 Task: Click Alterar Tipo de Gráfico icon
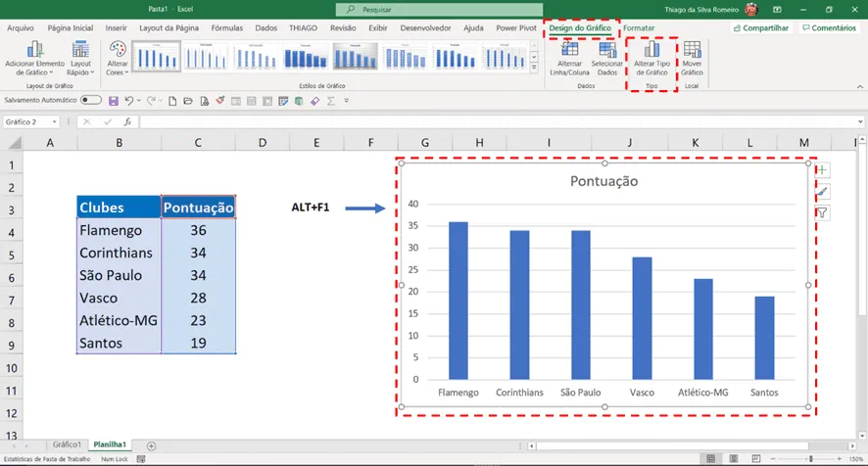(651, 58)
